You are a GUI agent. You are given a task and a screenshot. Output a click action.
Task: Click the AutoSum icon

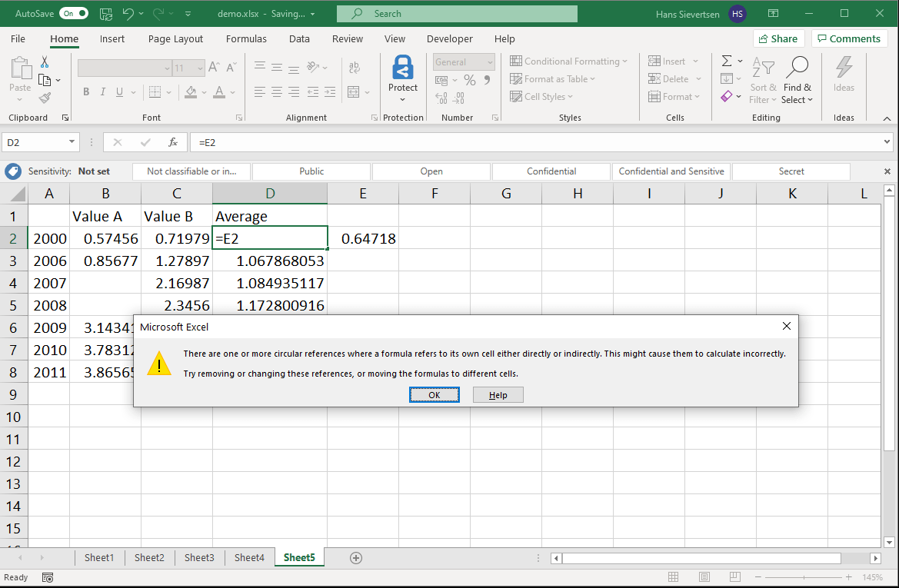(x=726, y=61)
